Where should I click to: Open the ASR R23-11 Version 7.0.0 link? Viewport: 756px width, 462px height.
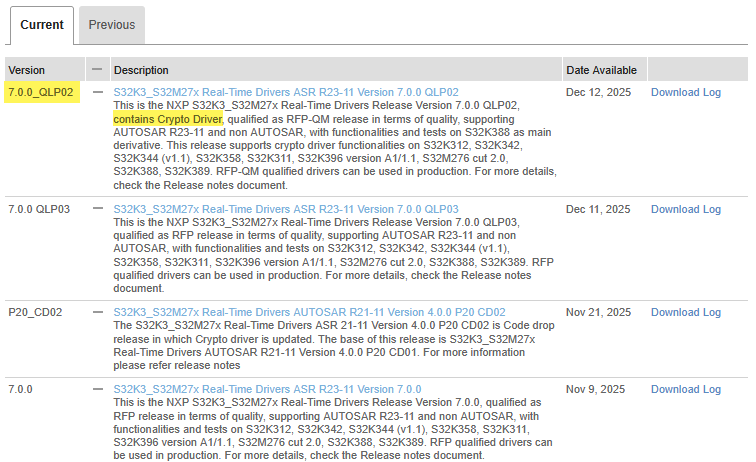tap(267, 389)
